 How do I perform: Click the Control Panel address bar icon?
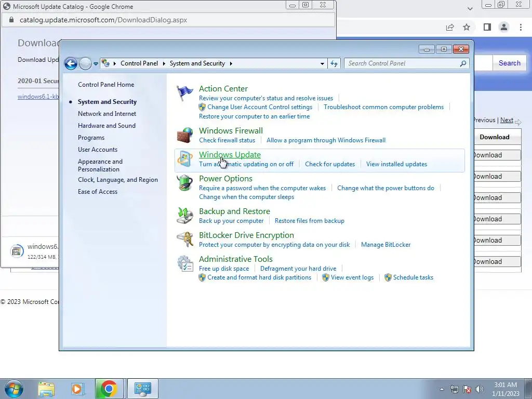point(105,63)
